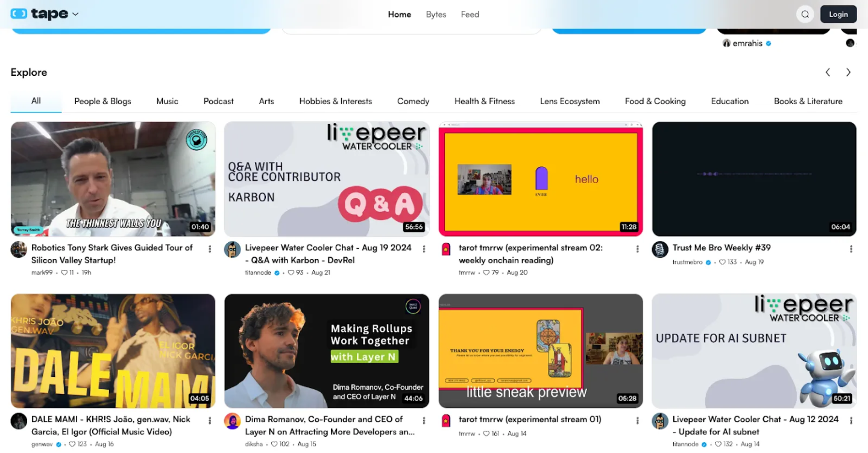This screenshot has height=453, width=868.
Task: Go to previous Explore categories arrow
Action: click(828, 72)
